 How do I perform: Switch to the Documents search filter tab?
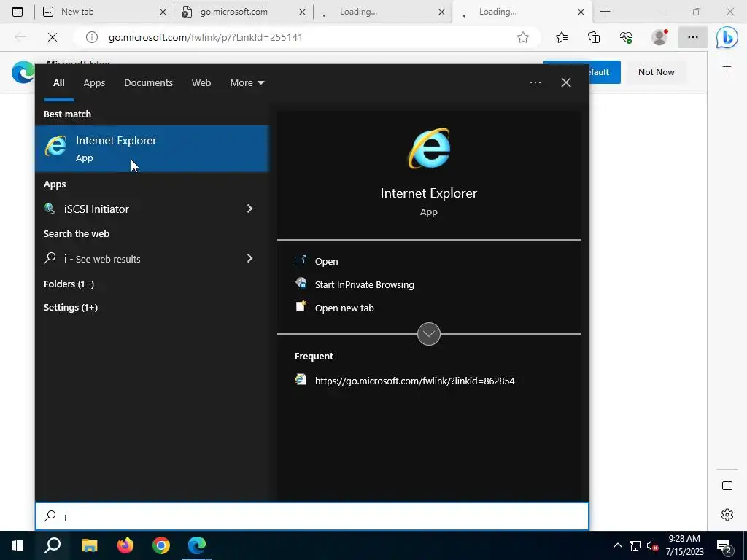(x=148, y=83)
